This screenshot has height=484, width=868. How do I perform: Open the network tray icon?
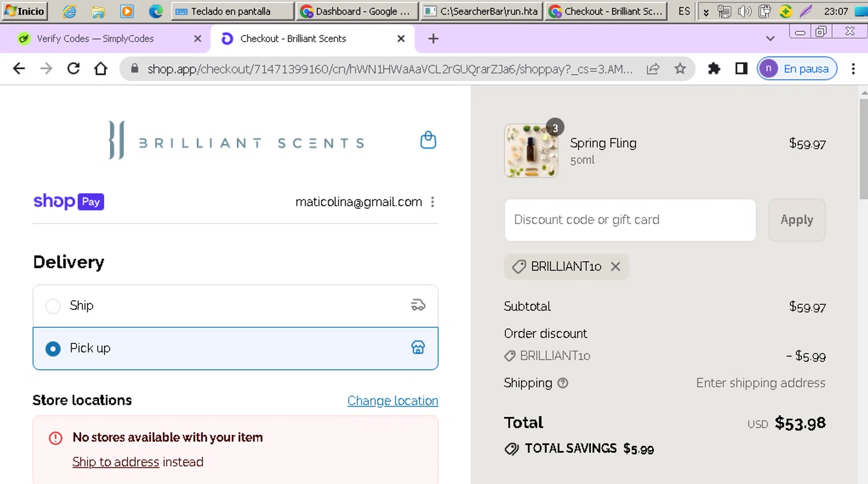pos(724,11)
